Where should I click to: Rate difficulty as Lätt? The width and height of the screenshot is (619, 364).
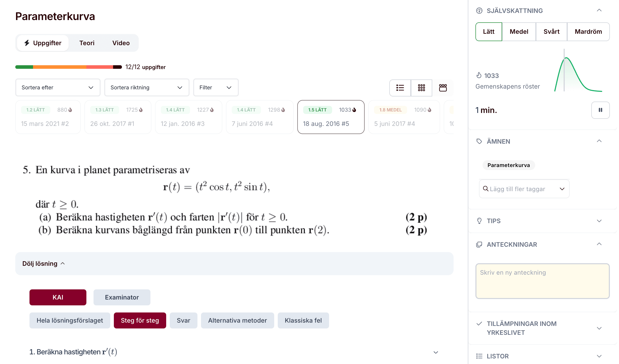[489, 32]
